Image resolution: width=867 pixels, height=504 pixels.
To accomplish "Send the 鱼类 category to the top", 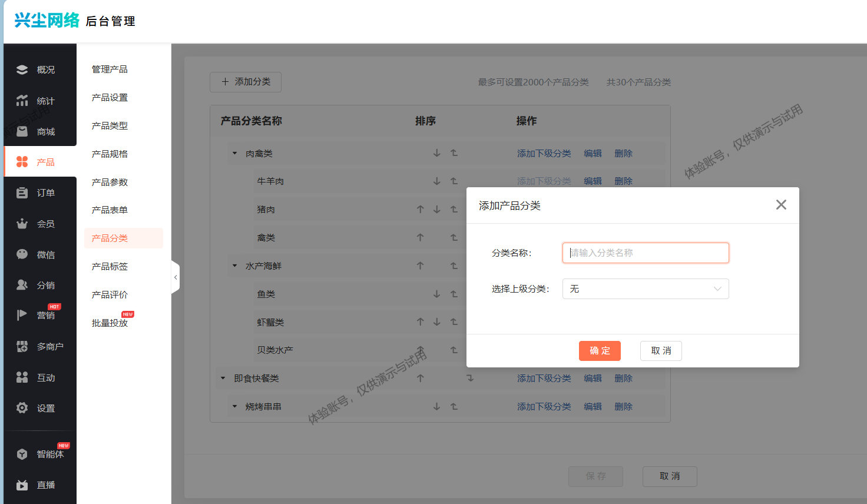I will (x=454, y=294).
